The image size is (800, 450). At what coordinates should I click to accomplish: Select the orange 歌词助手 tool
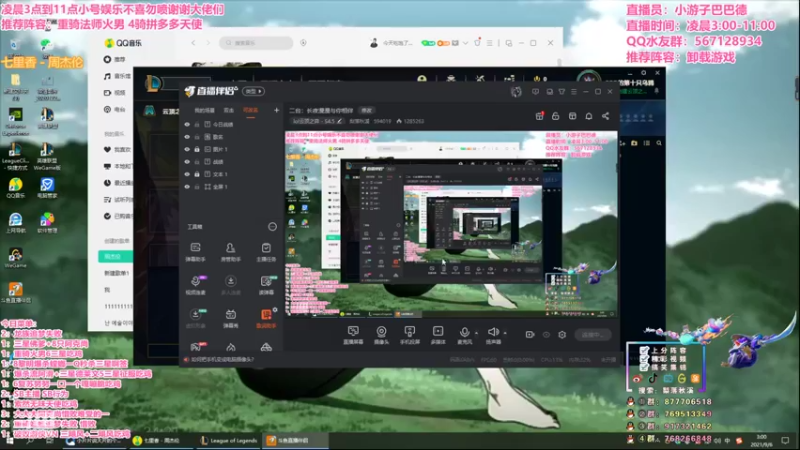coord(266,318)
